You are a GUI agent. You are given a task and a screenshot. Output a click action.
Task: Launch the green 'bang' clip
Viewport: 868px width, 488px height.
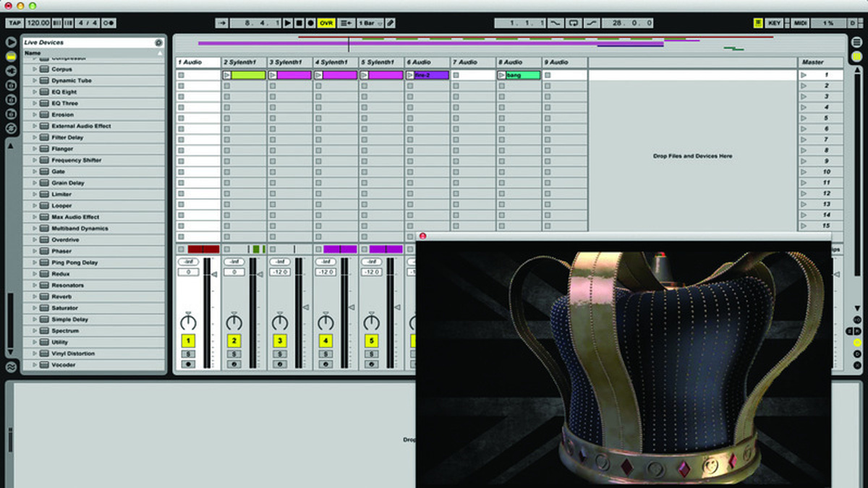coord(501,75)
